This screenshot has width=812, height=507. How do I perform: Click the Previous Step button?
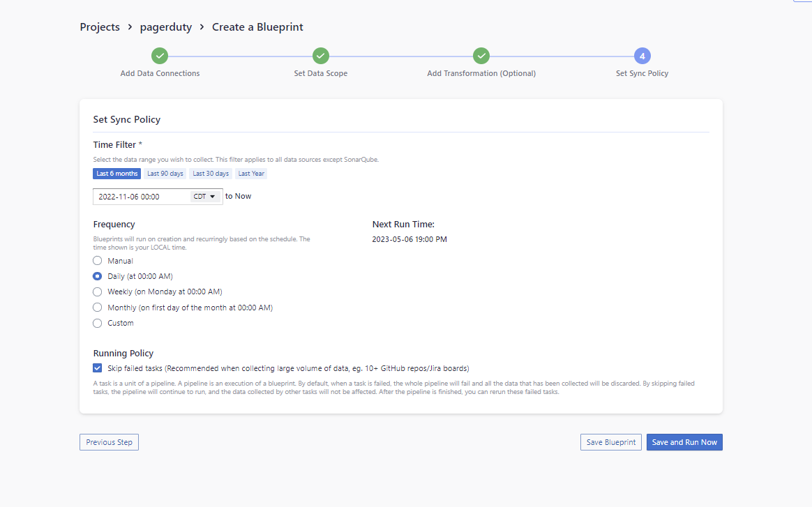[x=109, y=442]
